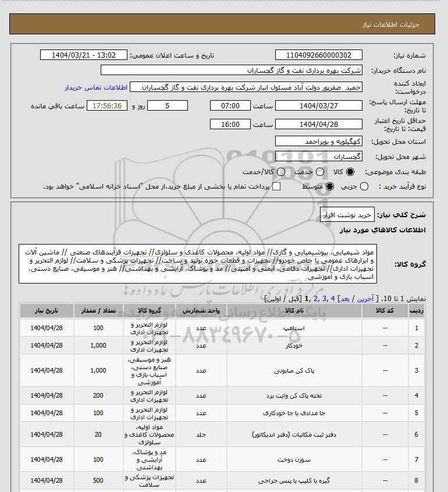Viewport: 448px width, 492px height.
Task: Click the buyer organization name field
Action: click(232, 70)
